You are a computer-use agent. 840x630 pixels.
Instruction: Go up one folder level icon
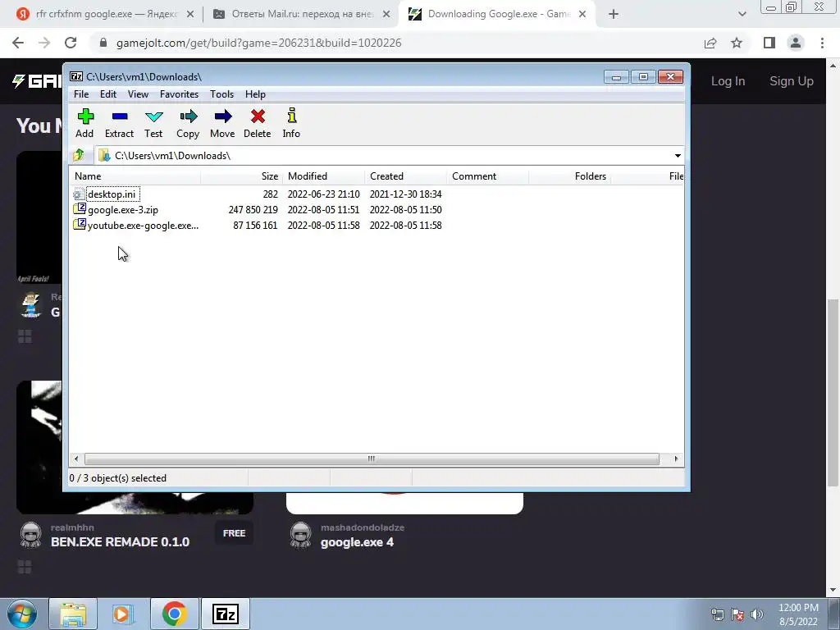point(79,155)
